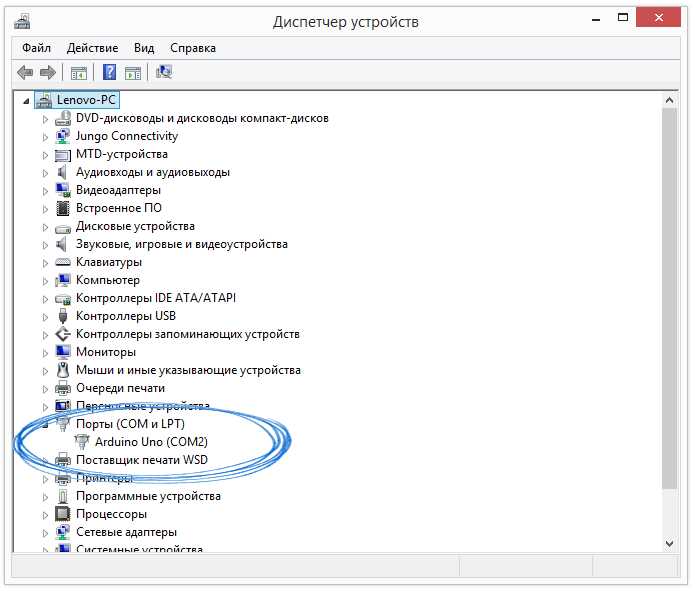Select Поставщик печати WSD entry
This screenshot has height=600, width=700.
click(x=142, y=460)
